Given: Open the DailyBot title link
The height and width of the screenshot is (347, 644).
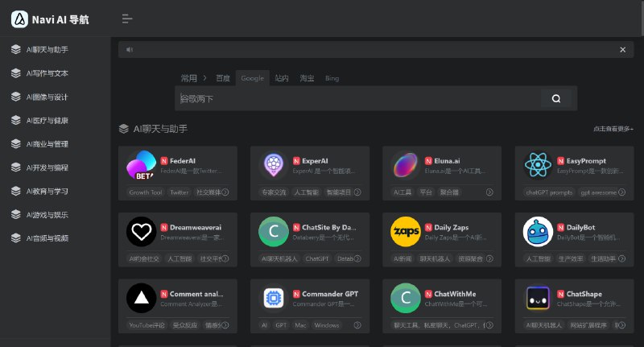Looking at the screenshot, I should click(580, 228).
